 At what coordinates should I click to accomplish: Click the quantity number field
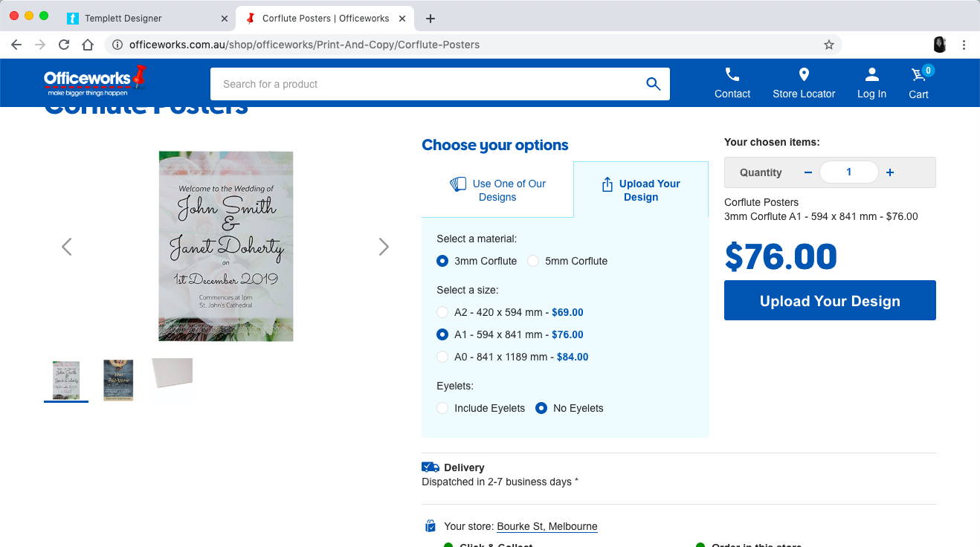coord(849,172)
